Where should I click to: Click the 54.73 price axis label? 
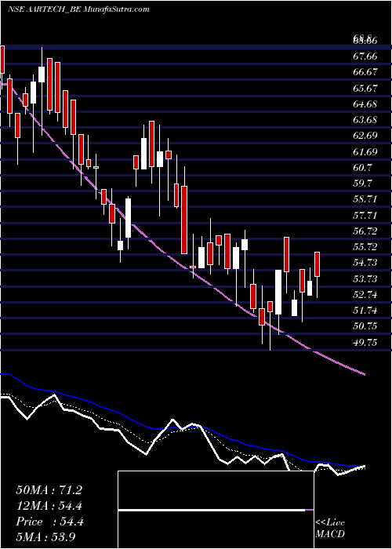365,263
